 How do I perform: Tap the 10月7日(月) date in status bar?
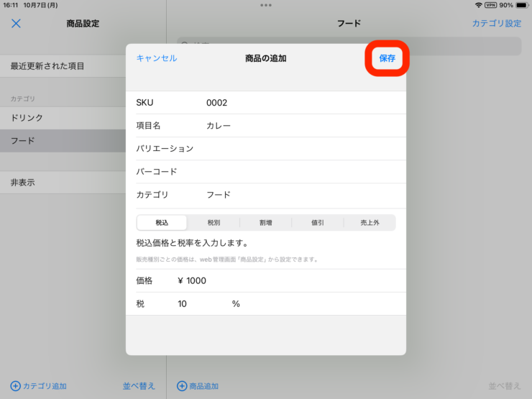coord(40,5)
